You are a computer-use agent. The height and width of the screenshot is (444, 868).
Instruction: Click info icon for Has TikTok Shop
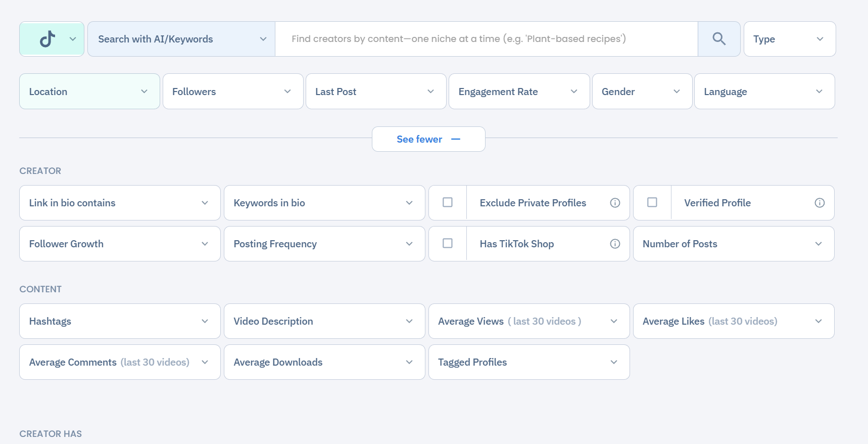pos(615,244)
